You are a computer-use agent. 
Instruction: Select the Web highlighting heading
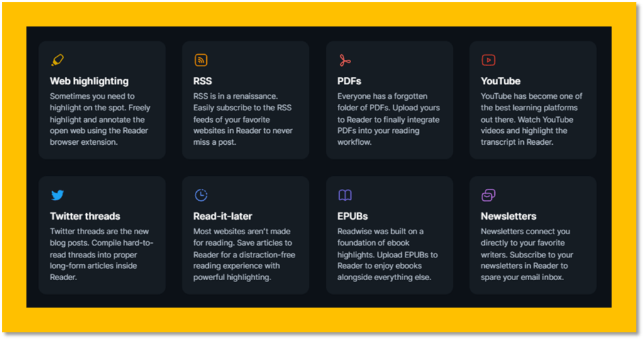pos(89,81)
